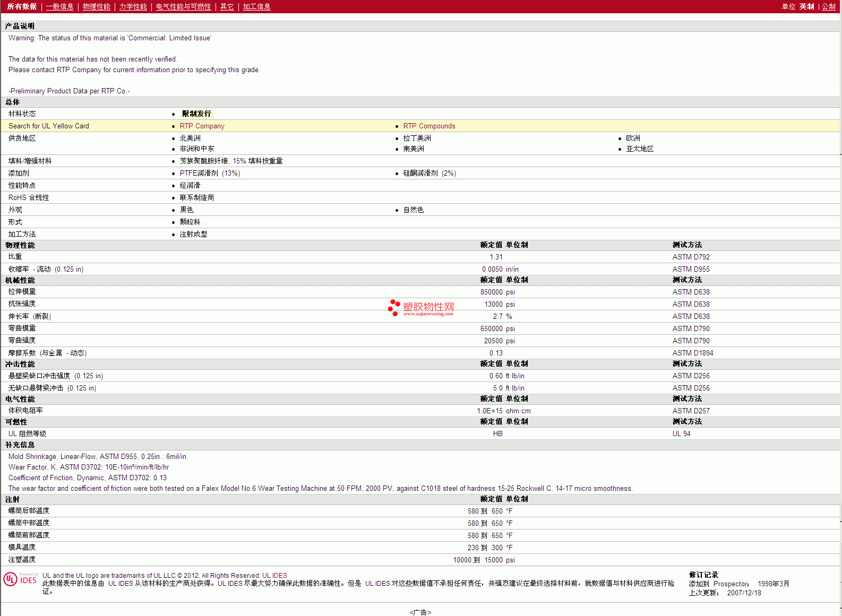Open the RTP Company yellow card link
842x616 pixels.
pos(202,126)
